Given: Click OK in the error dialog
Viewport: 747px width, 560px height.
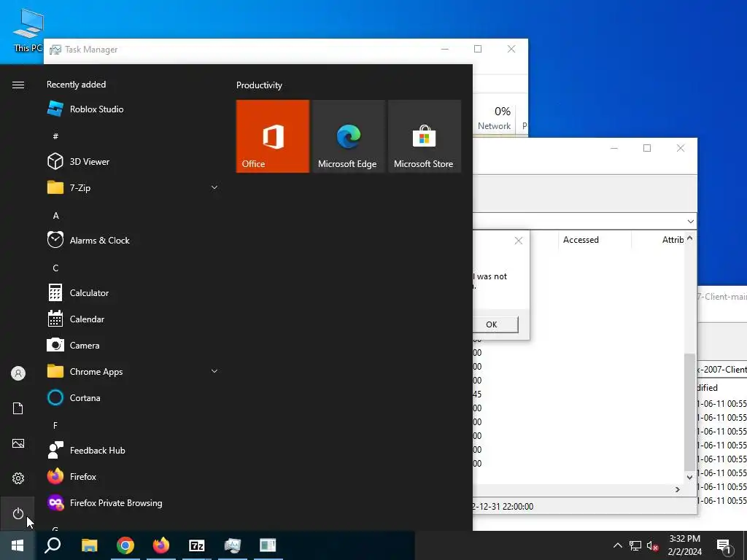Looking at the screenshot, I should pyautogui.click(x=492, y=324).
